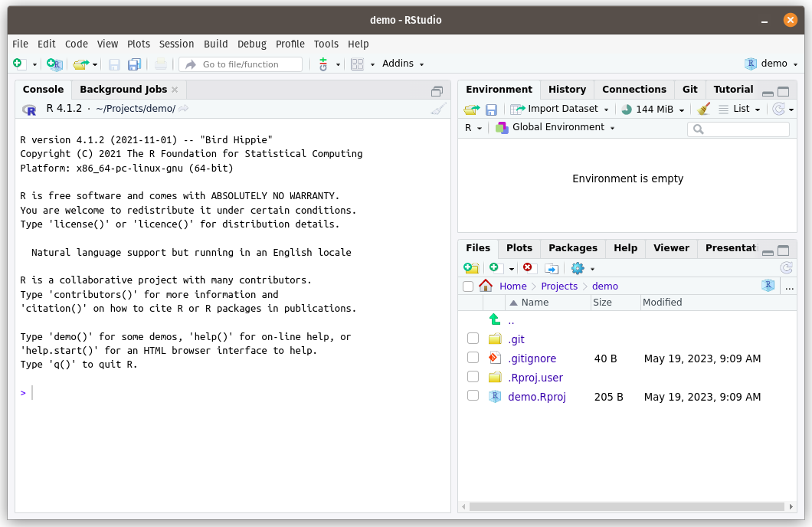Go to project directory via the R cube icon
The height and width of the screenshot is (527, 812).
click(768, 285)
